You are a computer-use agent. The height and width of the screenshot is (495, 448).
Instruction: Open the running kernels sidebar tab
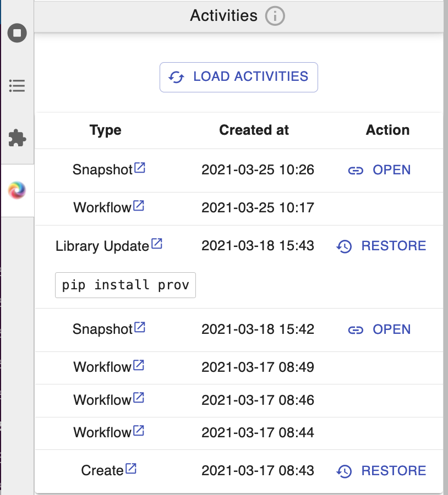tap(17, 33)
